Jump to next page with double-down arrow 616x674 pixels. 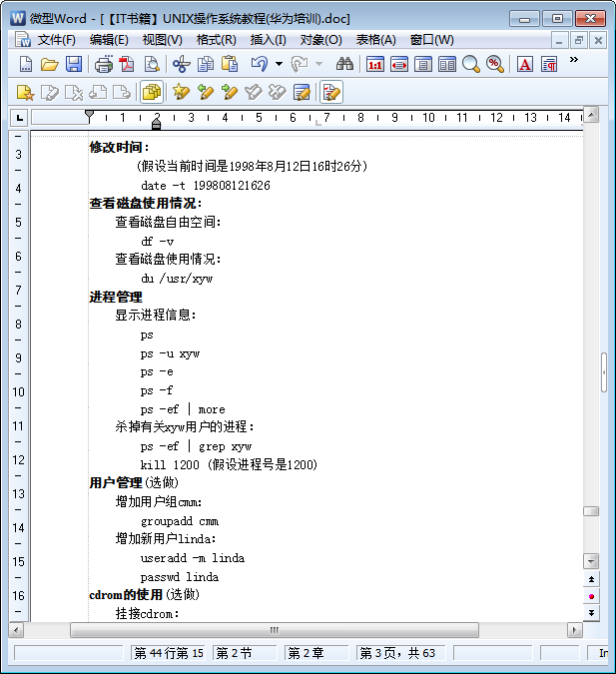tap(591, 613)
